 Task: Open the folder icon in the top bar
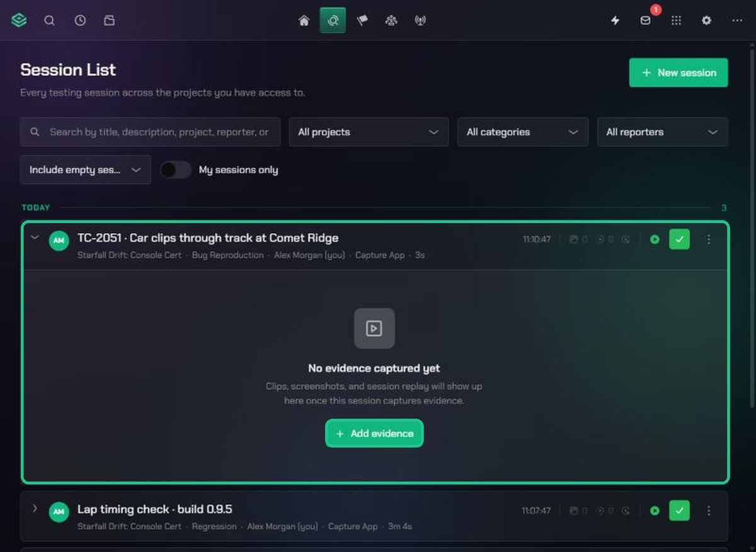[x=110, y=21]
